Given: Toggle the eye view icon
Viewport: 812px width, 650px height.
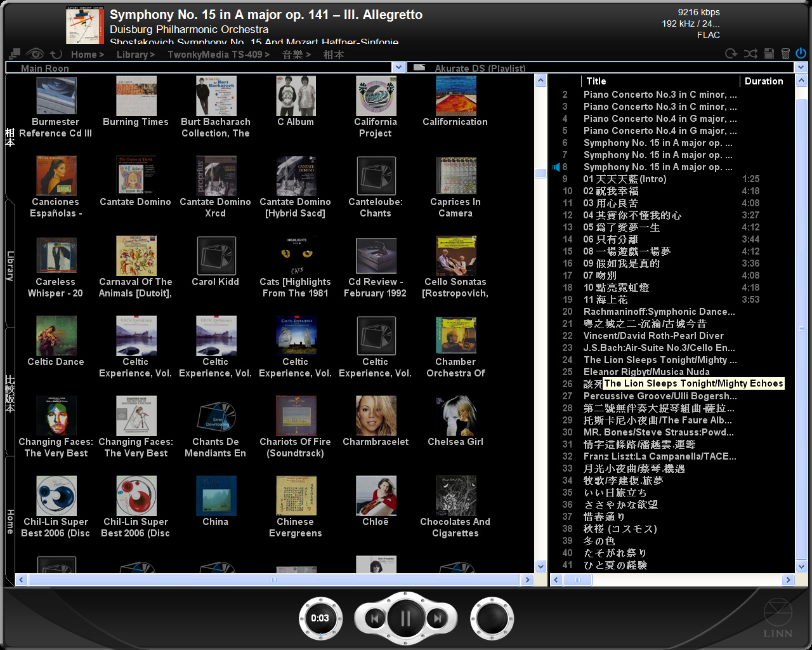Looking at the screenshot, I should point(35,54).
